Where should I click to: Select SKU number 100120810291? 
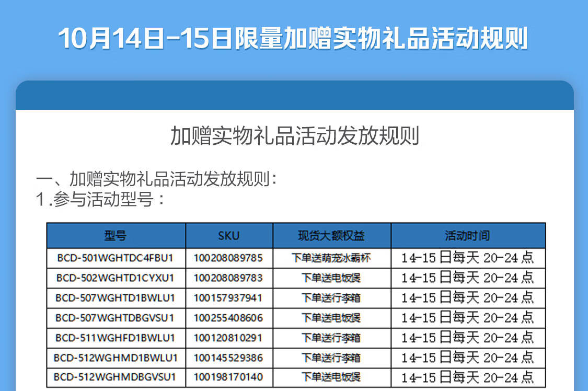point(228,338)
